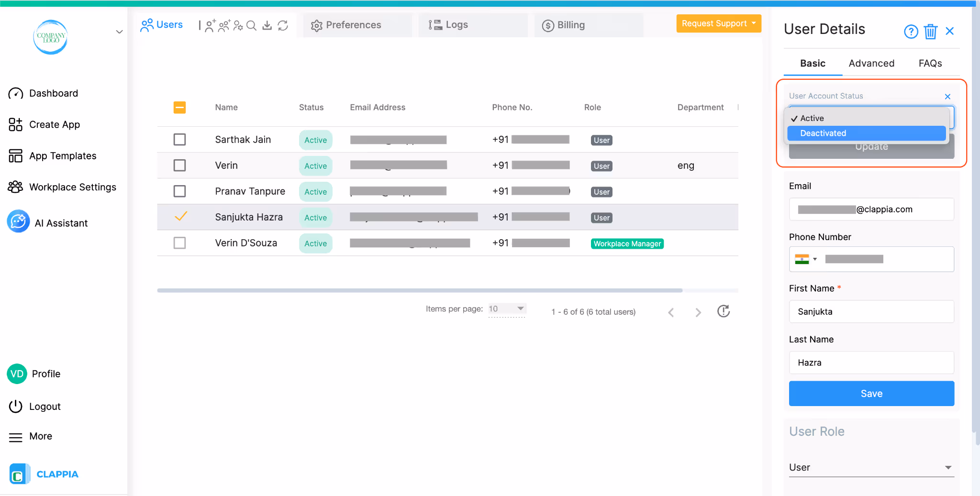Image resolution: width=980 pixels, height=496 pixels.
Task: Close the User Details panel
Action: (950, 31)
